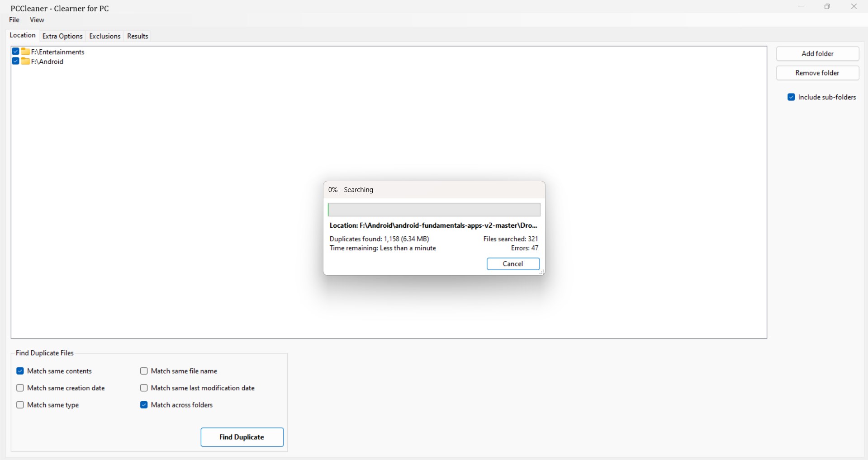Click the F:\Entertainments folder icon

click(x=25, y=52)
